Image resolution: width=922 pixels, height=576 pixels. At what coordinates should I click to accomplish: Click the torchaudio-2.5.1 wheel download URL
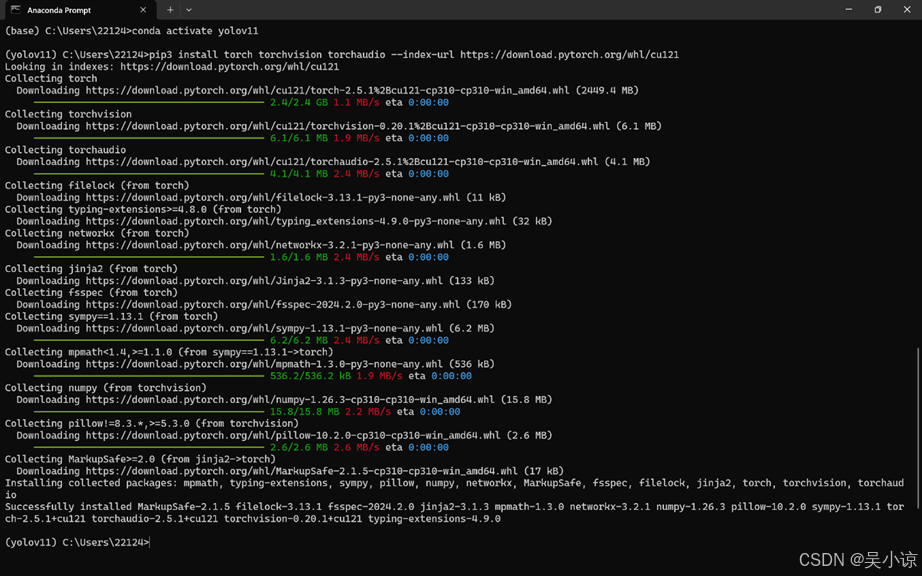[342, 162]
